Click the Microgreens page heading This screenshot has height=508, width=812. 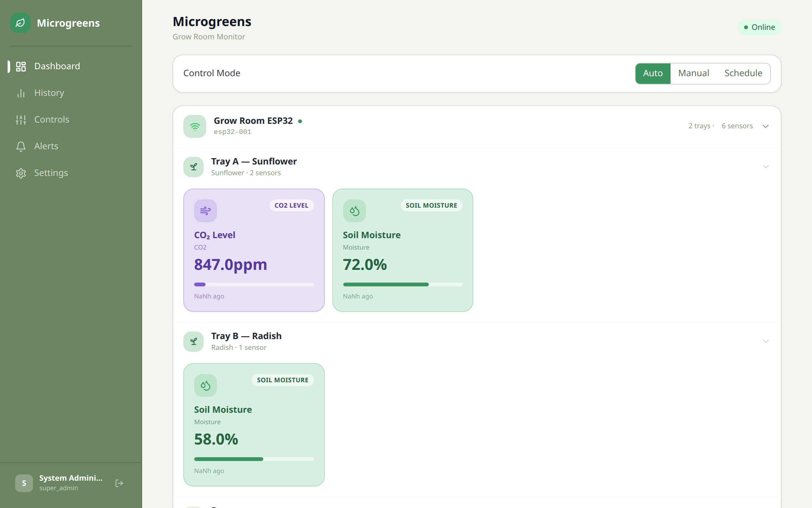coord(212,22)
